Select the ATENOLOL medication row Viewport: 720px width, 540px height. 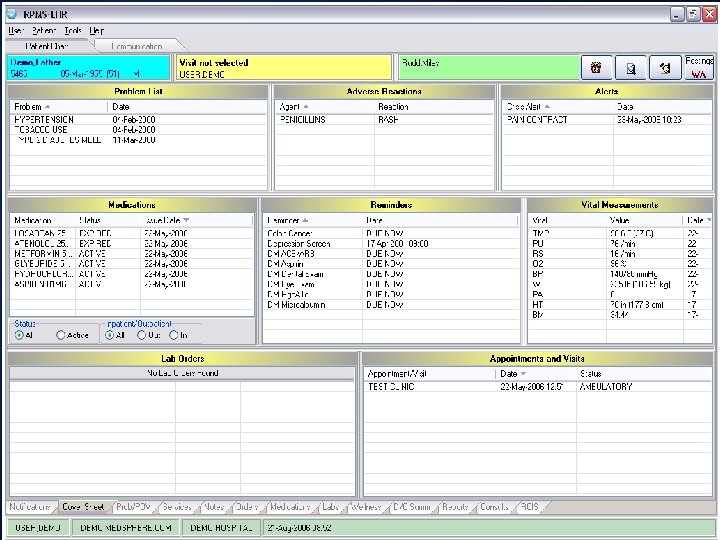[132, 243]
